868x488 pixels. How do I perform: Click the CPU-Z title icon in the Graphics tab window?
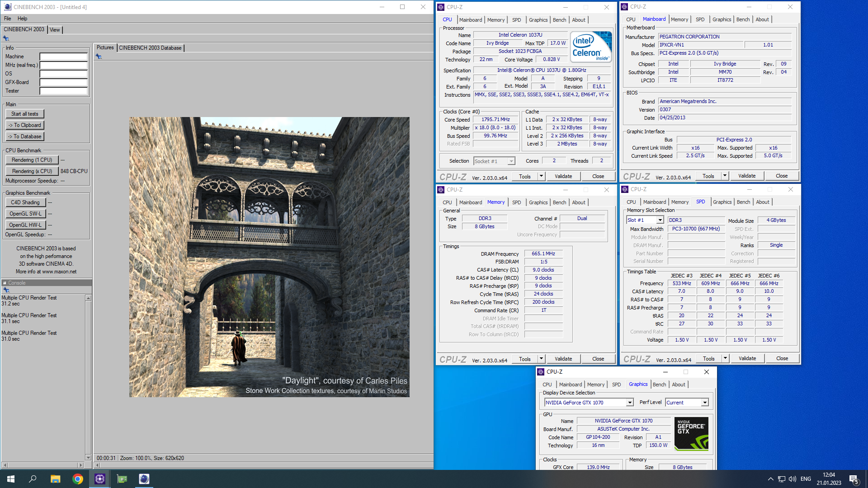click(541, 372)
